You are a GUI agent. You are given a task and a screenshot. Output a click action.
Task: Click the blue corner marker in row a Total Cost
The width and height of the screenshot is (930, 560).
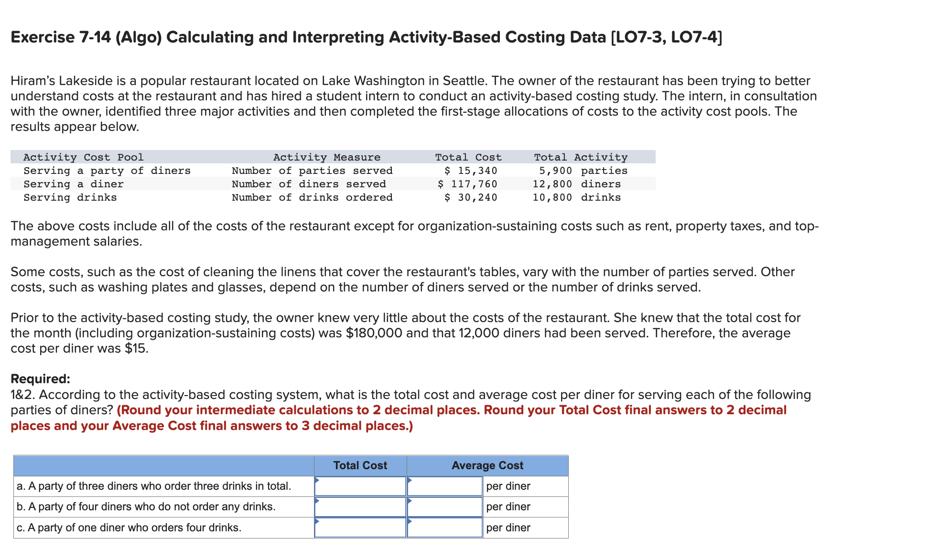317,480
